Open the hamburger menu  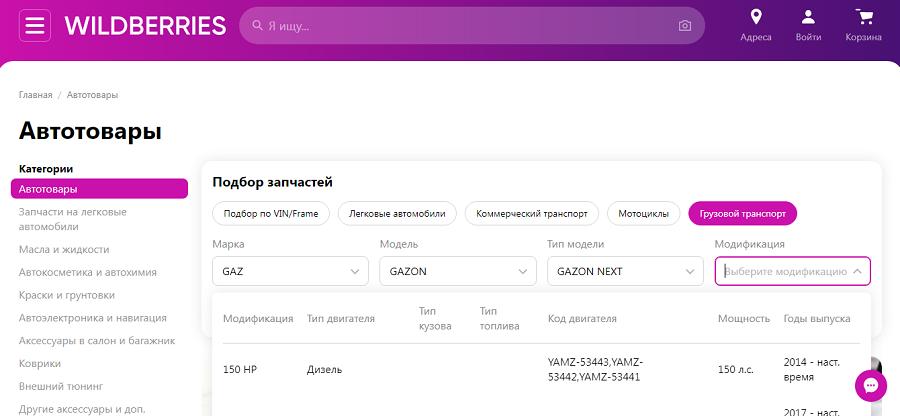(x=35, y=26)
